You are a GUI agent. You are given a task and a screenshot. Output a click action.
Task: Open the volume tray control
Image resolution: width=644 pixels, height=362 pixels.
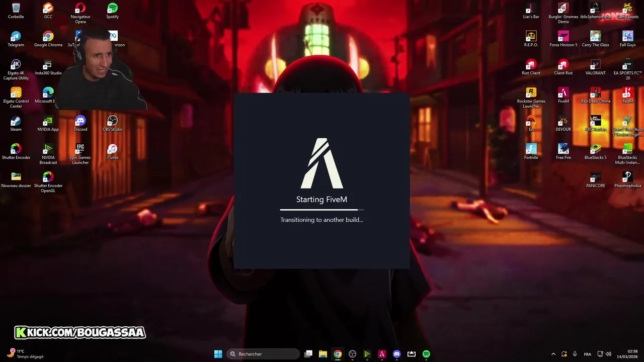point(609,354)
